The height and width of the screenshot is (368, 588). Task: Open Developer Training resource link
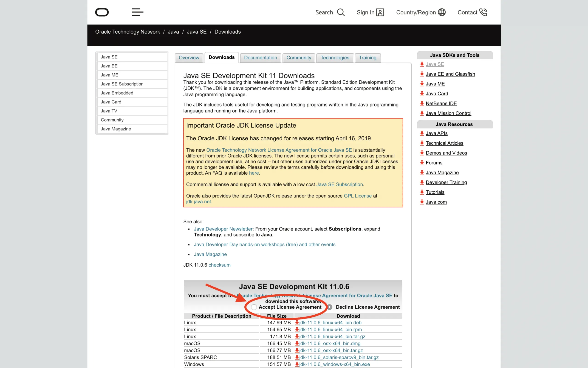tap(446, 182)
